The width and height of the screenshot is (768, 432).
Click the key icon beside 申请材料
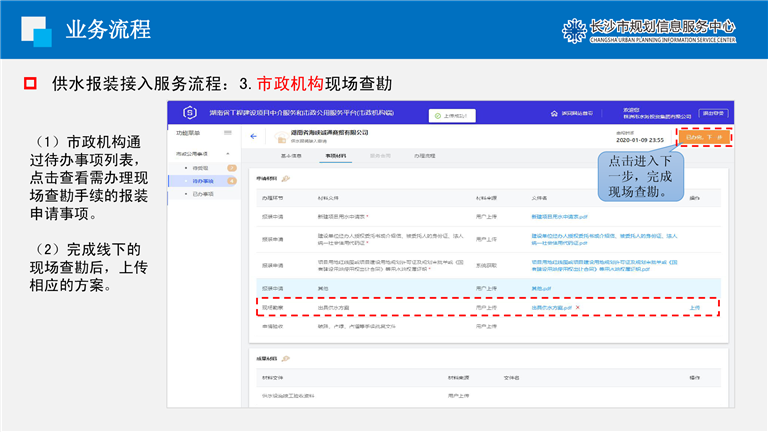pos(286,178)
